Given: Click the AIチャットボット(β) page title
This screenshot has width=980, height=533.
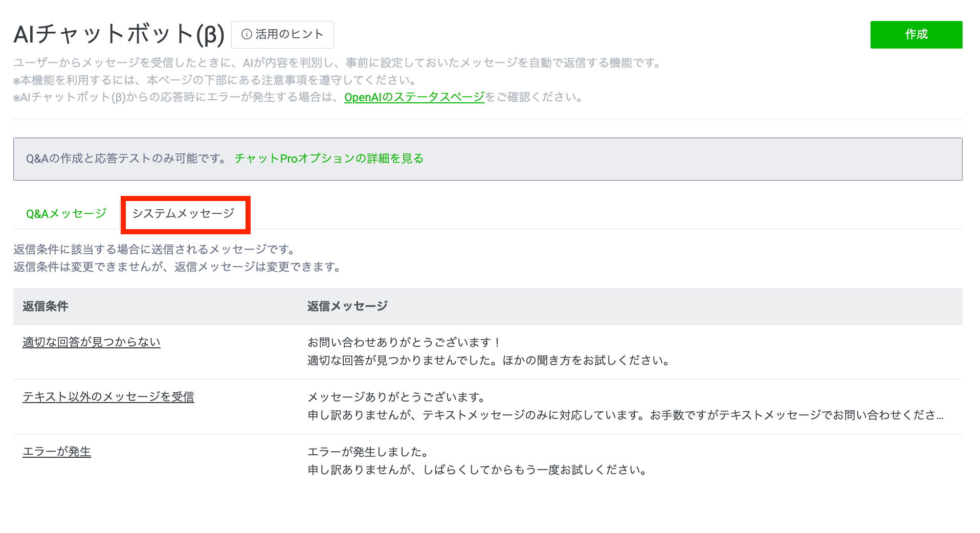Looking at the screenshot, I should pos(119,34).
